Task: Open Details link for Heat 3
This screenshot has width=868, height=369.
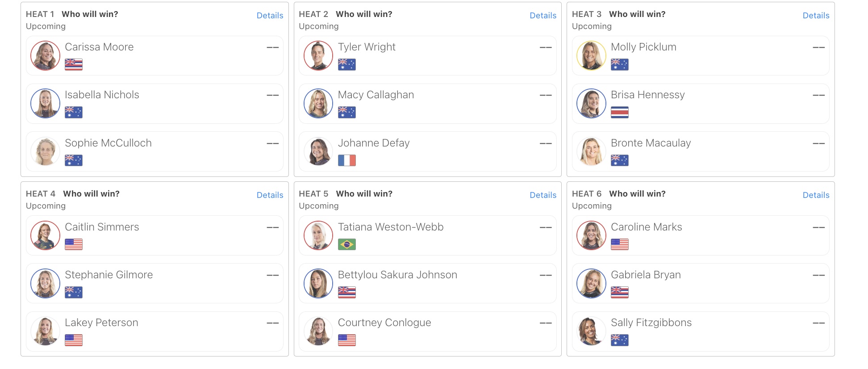Action: point(816,16)
